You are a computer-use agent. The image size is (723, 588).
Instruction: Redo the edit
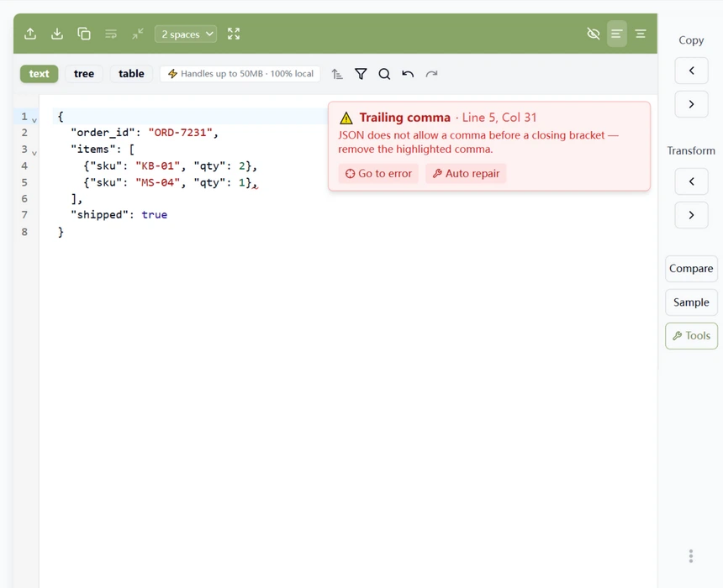coord(431,74)
